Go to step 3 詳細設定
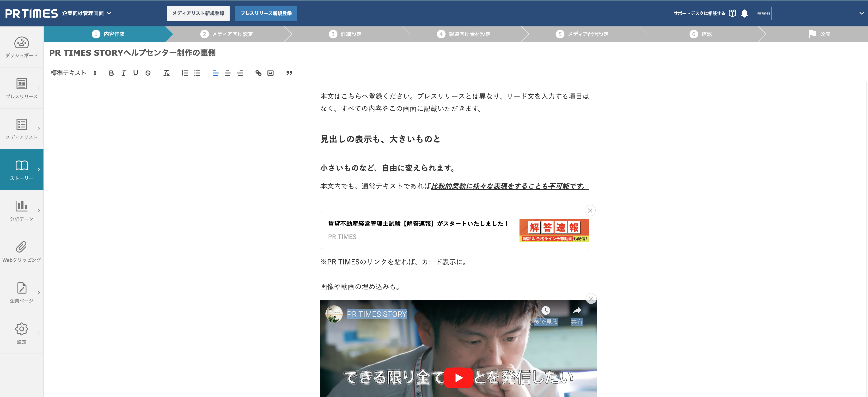 pos(345,34)
